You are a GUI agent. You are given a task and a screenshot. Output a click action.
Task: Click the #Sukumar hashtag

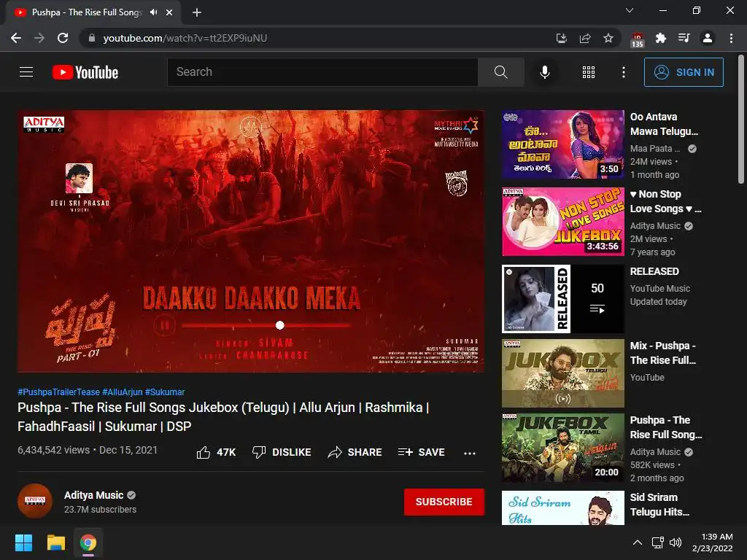pos(165,392)
